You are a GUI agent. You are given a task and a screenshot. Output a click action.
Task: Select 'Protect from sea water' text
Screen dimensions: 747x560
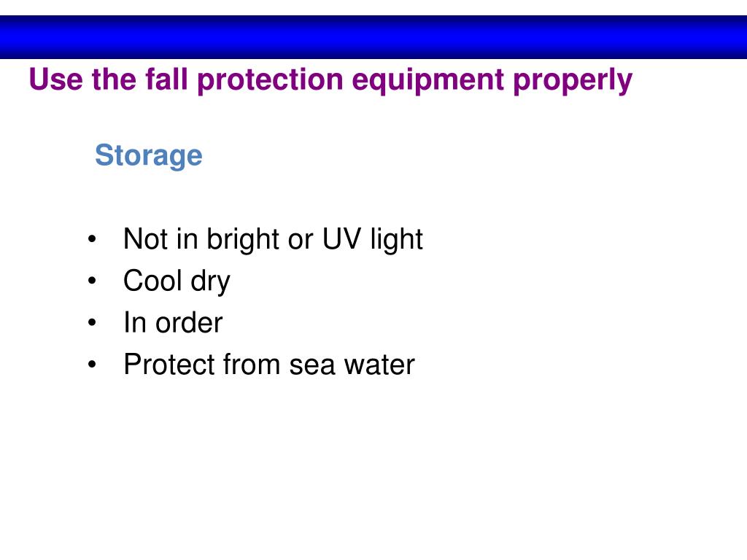[269, 365]
